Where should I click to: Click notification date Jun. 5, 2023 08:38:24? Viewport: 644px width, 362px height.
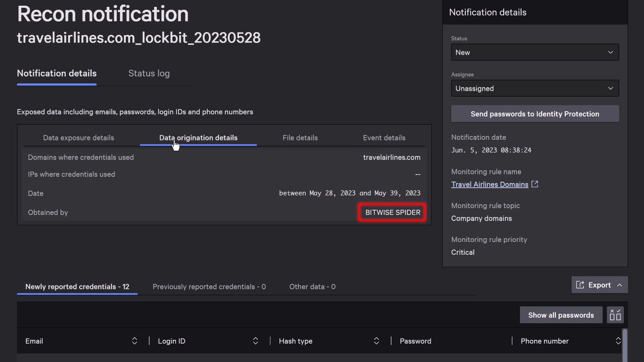[491, 150]
